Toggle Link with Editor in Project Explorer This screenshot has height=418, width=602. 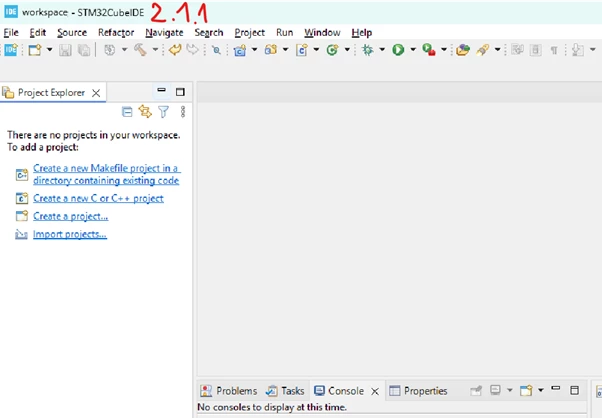tap(145, 112)
